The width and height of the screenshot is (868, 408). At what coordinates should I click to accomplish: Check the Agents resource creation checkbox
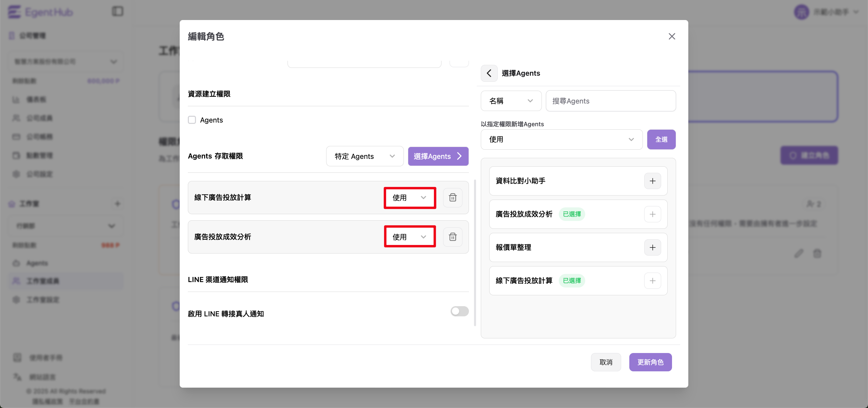[x=192, y=120]
